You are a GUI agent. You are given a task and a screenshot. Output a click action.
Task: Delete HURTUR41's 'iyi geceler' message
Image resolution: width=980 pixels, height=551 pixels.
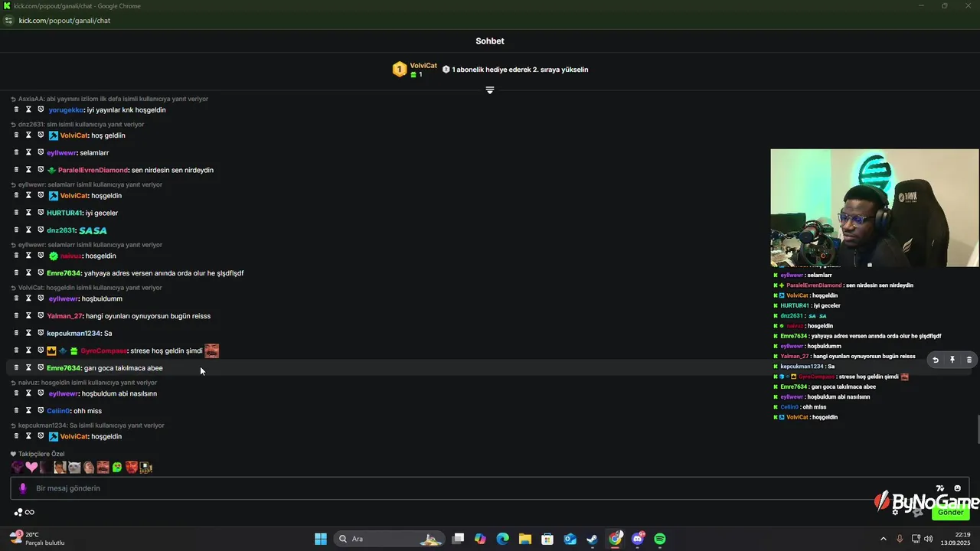point(16,213)
